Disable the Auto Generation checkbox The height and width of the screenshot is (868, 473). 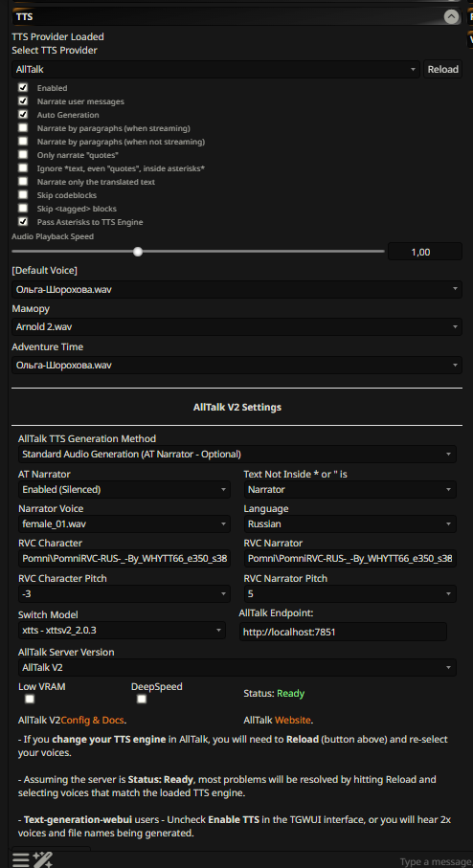pos(23,115)
